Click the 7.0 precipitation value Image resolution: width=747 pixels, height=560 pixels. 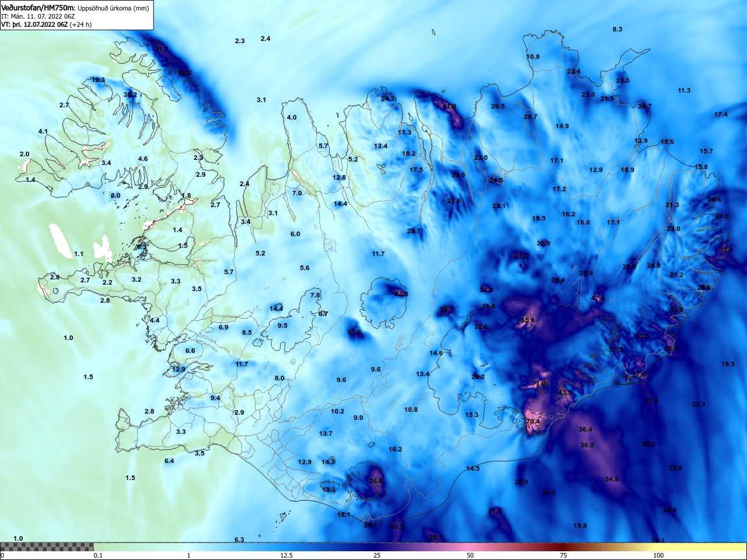[x=297, y=193]
